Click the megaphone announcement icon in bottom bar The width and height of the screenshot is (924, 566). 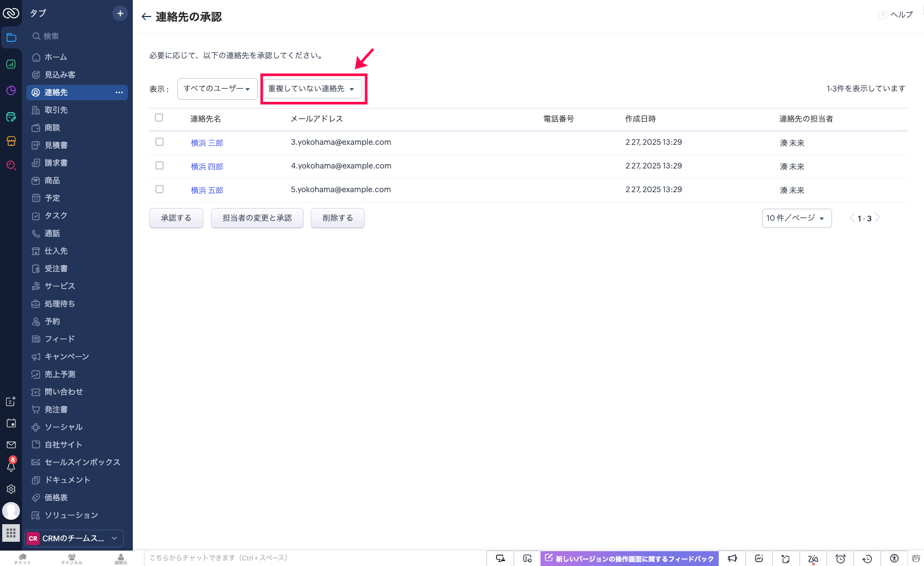[732, 558]
